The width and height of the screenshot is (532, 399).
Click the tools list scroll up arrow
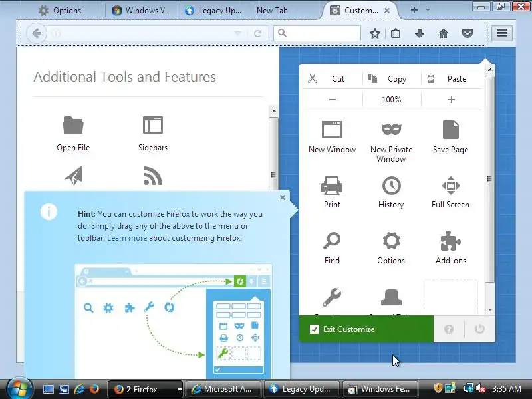point(274,111)
